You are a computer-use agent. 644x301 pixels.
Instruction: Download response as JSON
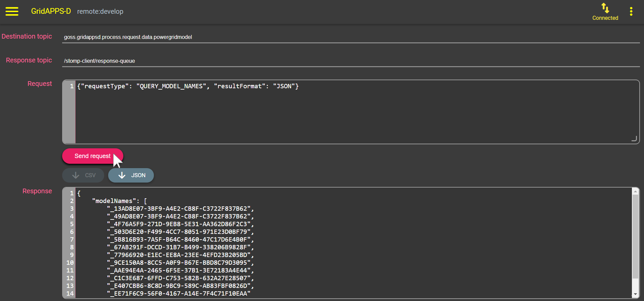click(x=131, y=175)
